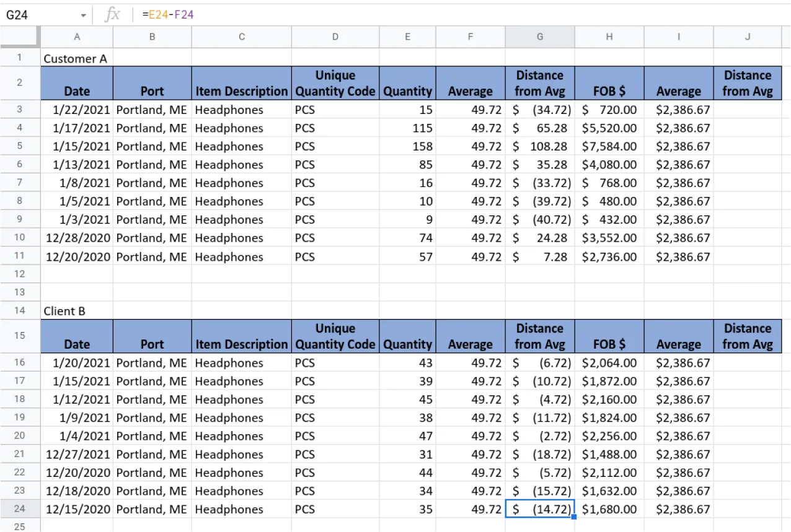Click the fx insert function icon

click(112, 14)
